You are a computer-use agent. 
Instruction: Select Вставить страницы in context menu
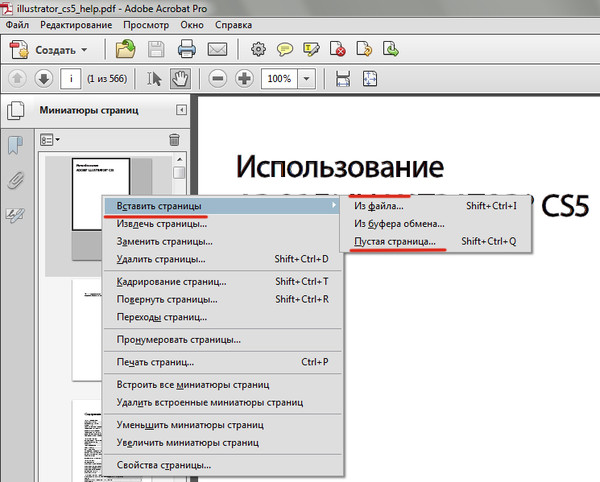(222, 206)
